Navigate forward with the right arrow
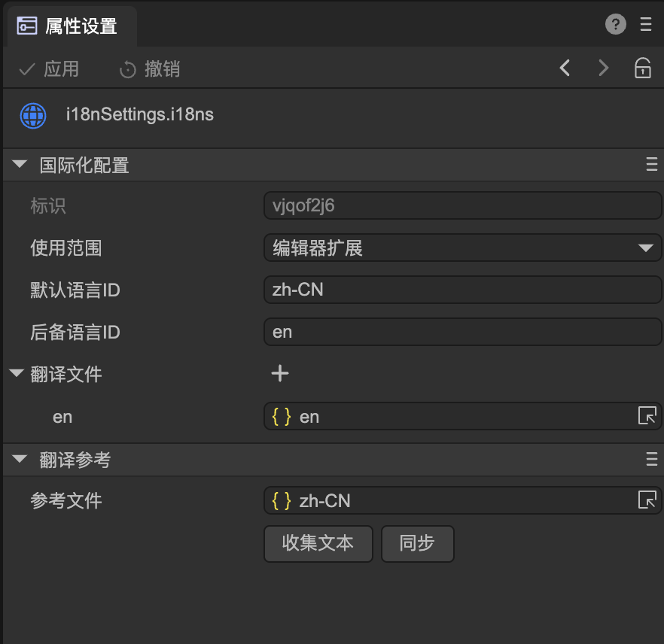 pyautogui.click(x=603, y=68)
